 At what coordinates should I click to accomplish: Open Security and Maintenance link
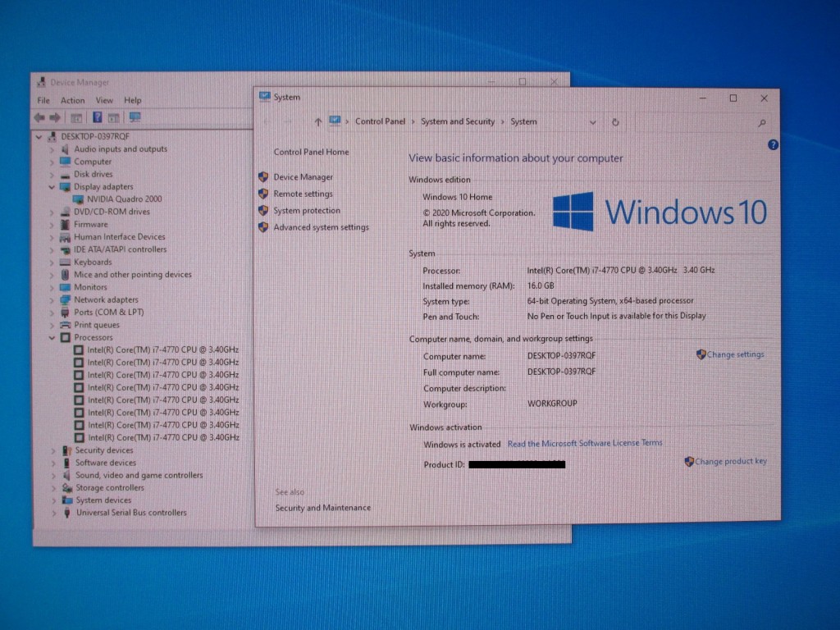click(322, 508)
